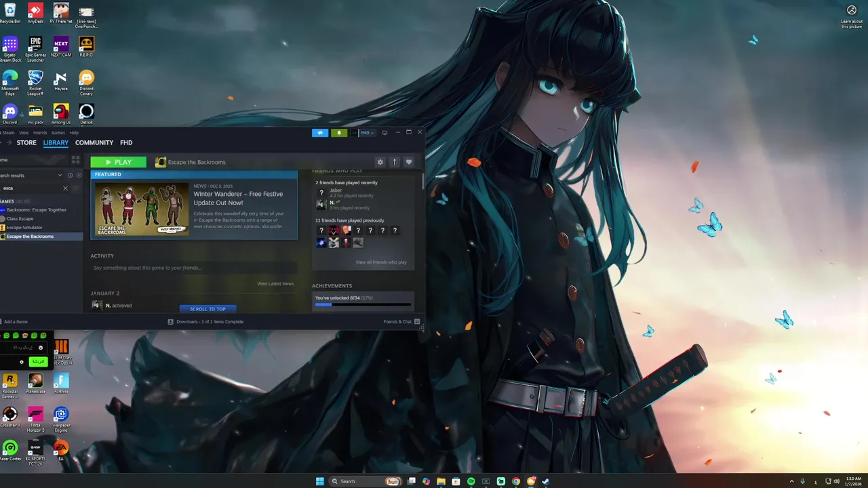Toggle library grid view icon

click(75, 160)
